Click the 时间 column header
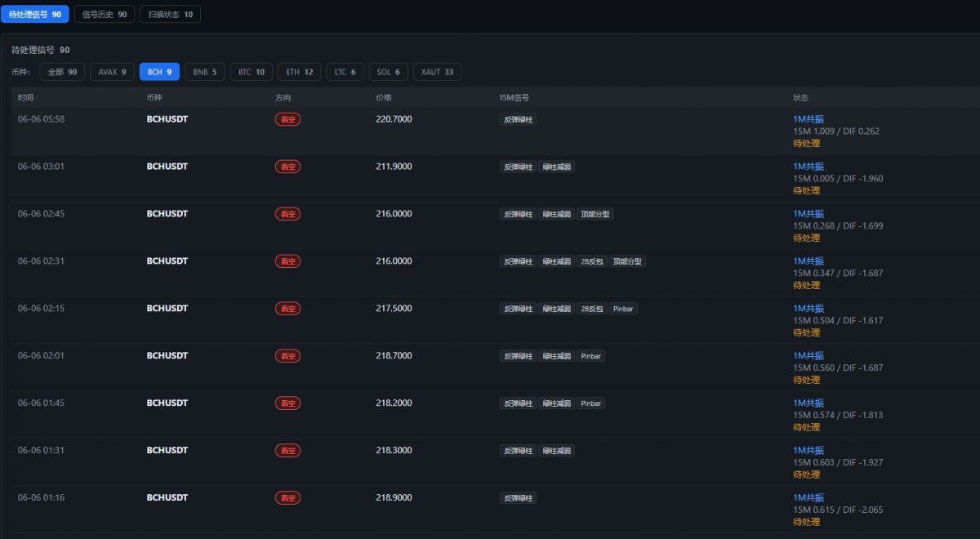 [x=26, y=97]
